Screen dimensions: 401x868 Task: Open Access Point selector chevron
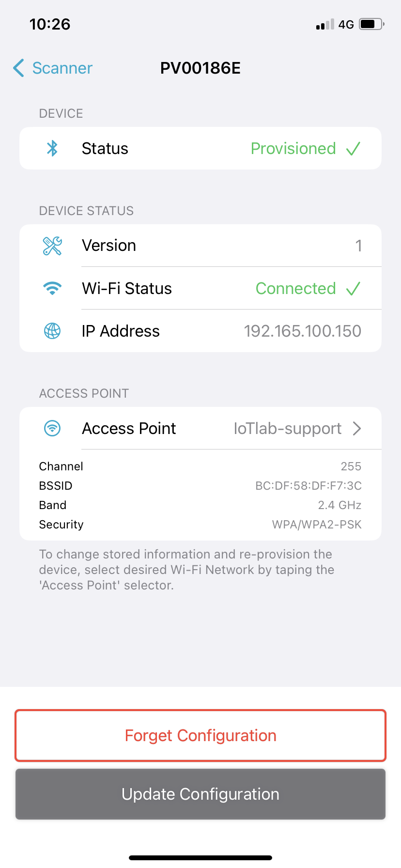(x=357, y=429)
